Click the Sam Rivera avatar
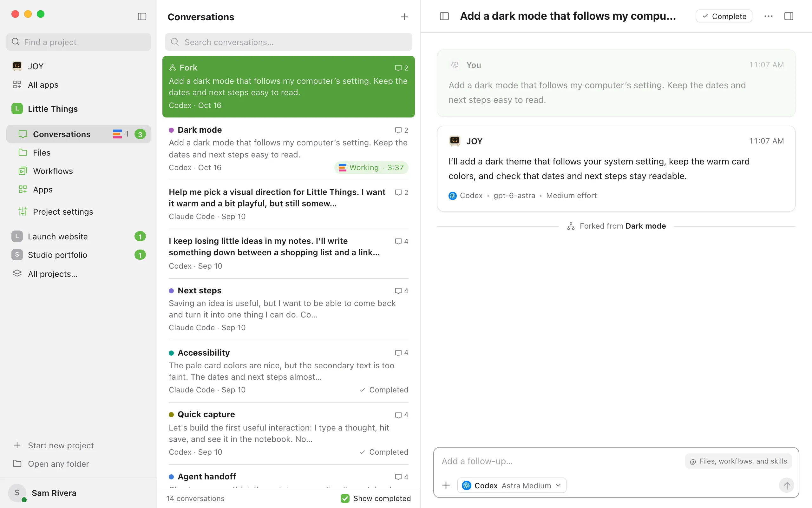Image resolution: width=812 pixels, height=508 pixels. 17,493
